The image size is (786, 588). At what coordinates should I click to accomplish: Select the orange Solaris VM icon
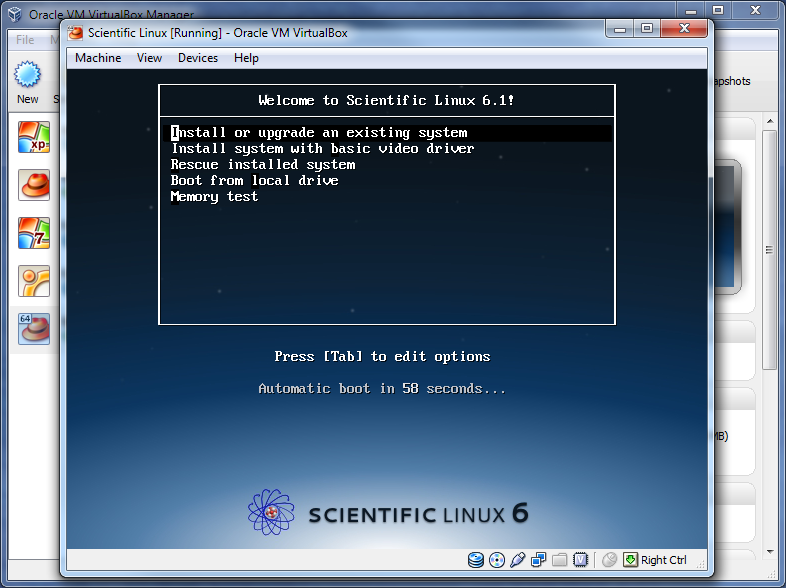tap(34, 281)
